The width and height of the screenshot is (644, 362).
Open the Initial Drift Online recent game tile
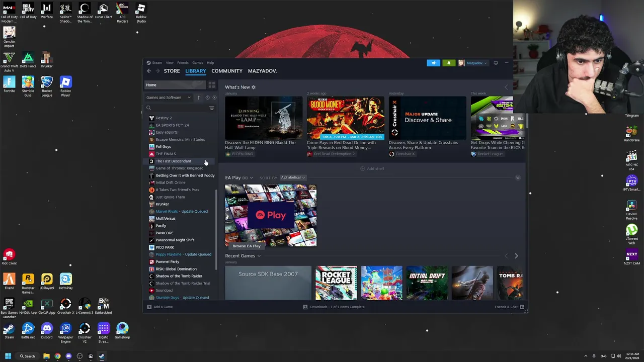[427, 283]
